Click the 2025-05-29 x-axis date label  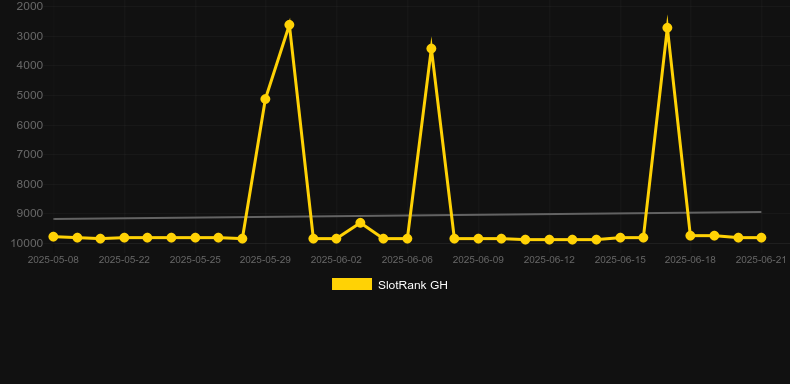265,260
